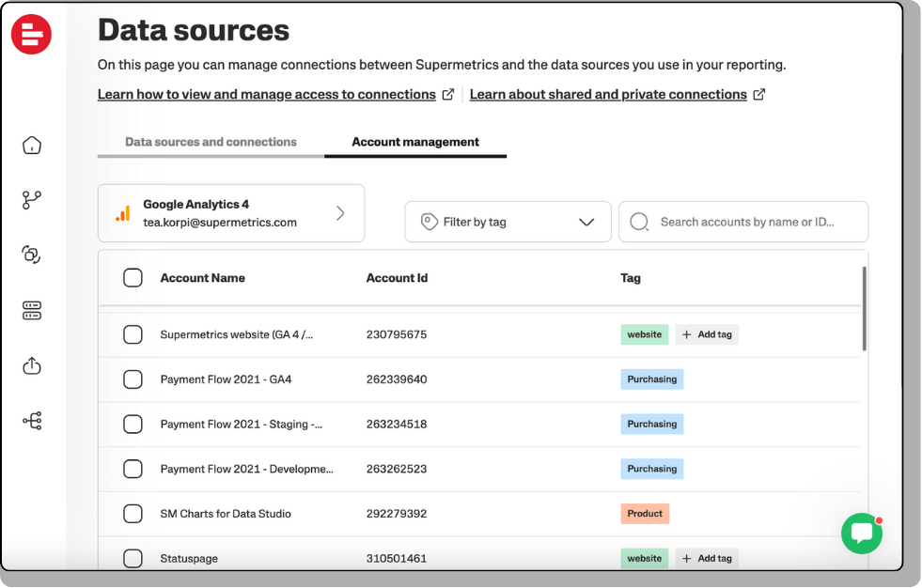Click Purchasing tag on Payment Flow 2021 - GA4

pos(652,379)
